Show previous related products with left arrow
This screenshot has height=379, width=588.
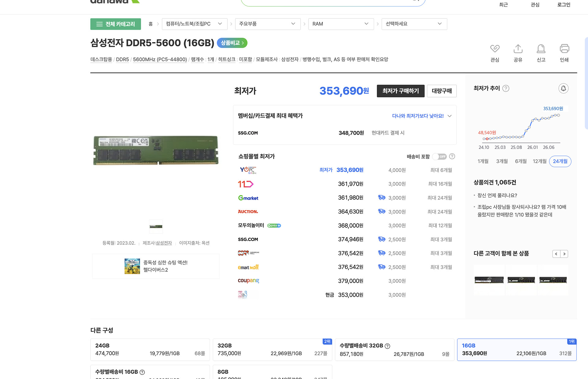coord(556,254)
